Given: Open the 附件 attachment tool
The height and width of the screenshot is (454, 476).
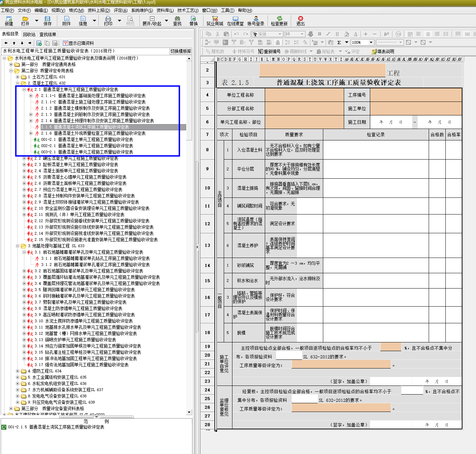Looking at the screenshot, I should pos(66,21).
